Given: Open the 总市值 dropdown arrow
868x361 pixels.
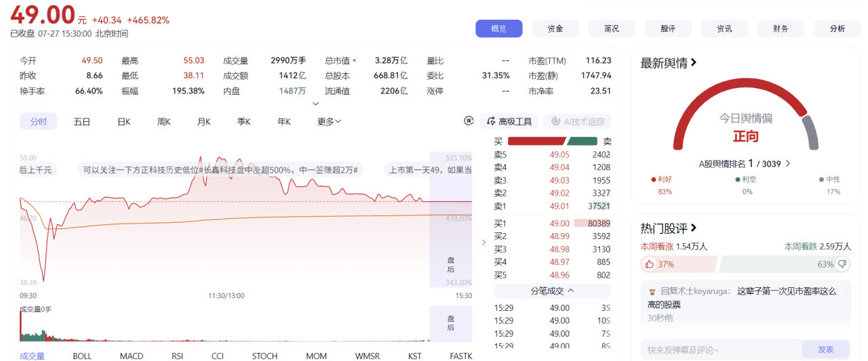Looking at the screenshot, I should coord(353,60).
